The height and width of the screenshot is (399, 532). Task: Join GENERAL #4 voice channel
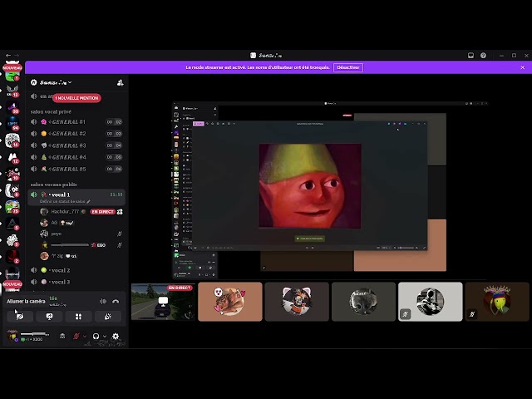click(76, 157)
